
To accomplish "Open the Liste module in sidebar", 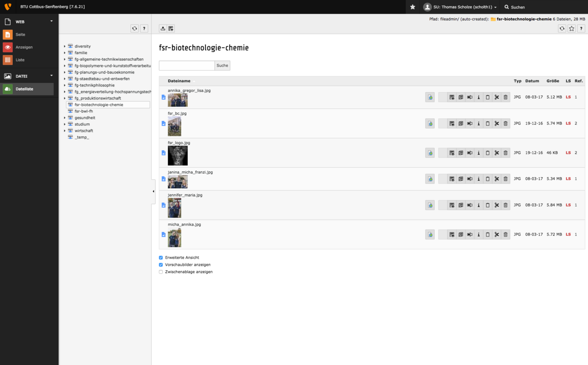I will tap(20, 60).
